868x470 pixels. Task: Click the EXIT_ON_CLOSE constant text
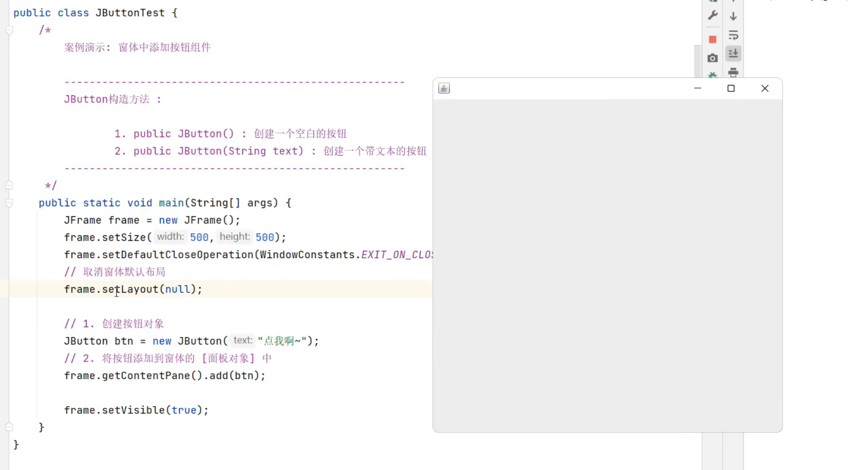point(396,255)
